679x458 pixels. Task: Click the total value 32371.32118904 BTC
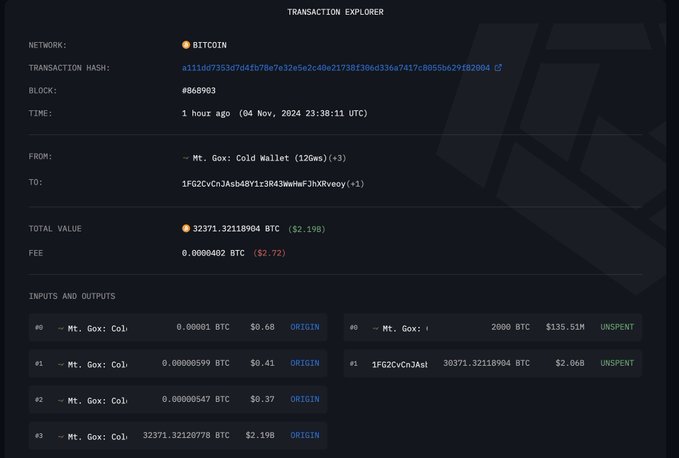[236, 229]
